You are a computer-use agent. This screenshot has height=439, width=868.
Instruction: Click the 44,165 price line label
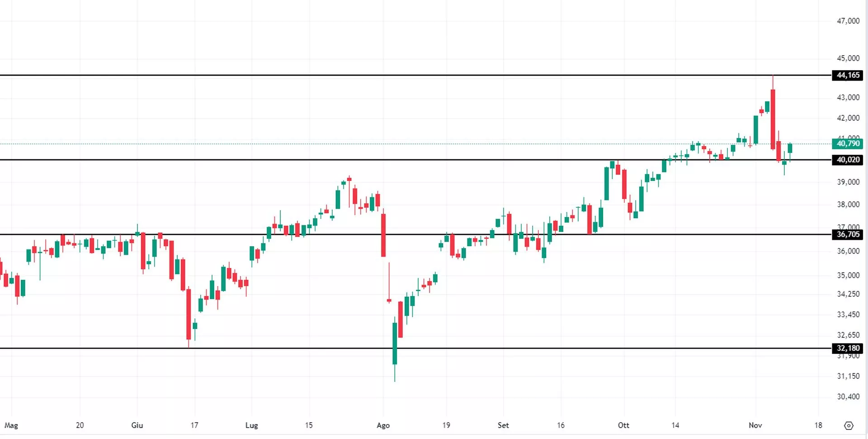[848, 75]
